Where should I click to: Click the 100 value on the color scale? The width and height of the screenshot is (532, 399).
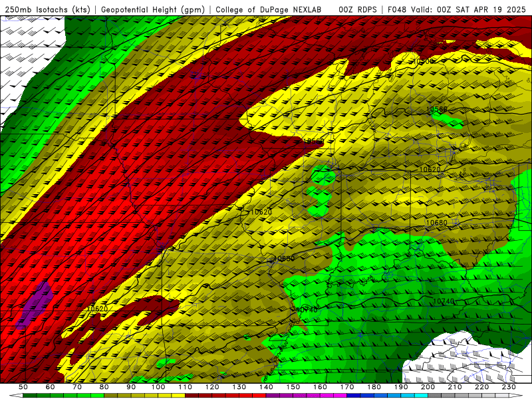(x=158, y=387)
